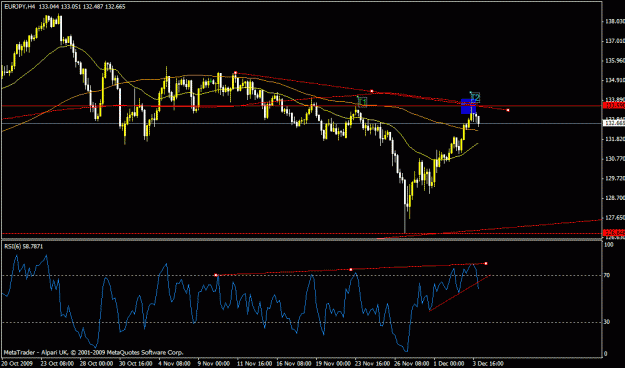Click the RSI(6) 58.7871 indicator label
Image resolution: width=625 pixels, height=368 pixels.
point(24,246)
